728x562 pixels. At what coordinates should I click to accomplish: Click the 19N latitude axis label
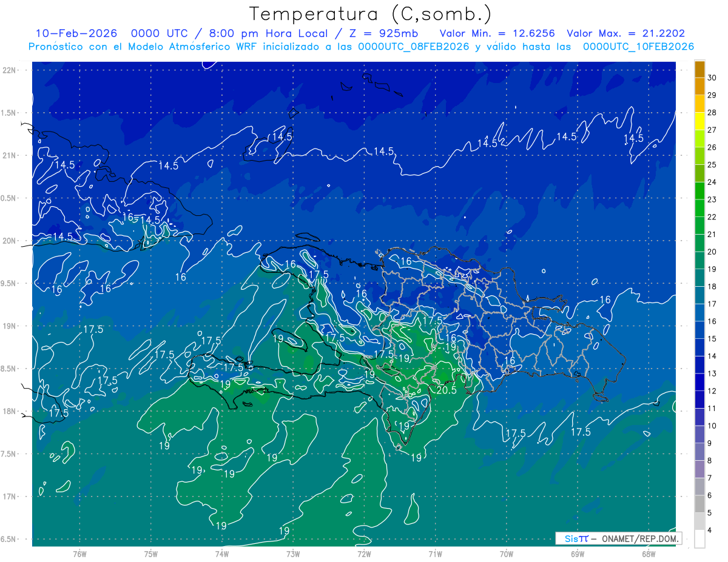click(x=10, y=326)
